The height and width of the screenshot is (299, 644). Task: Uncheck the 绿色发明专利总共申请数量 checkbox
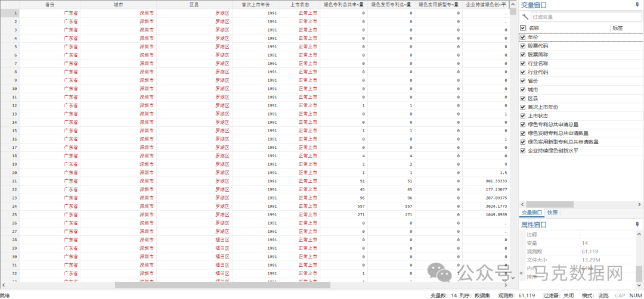[523, 133]
